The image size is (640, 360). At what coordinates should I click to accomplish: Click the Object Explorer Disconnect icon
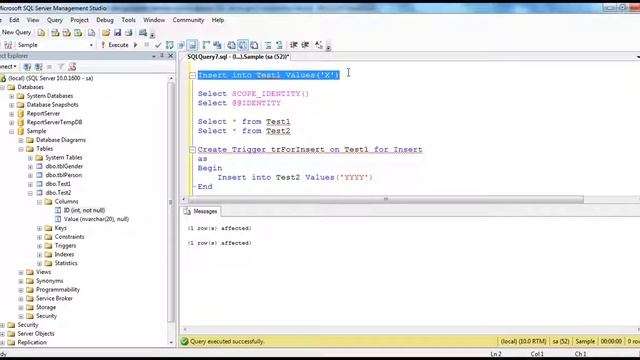[x=38, y=67]
